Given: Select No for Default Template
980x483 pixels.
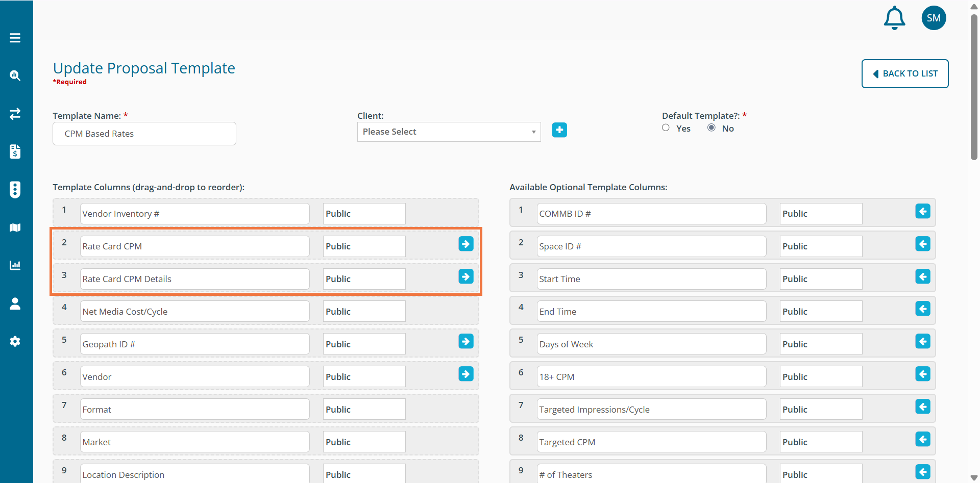Looking at the screenshot, I should (711, 128).
